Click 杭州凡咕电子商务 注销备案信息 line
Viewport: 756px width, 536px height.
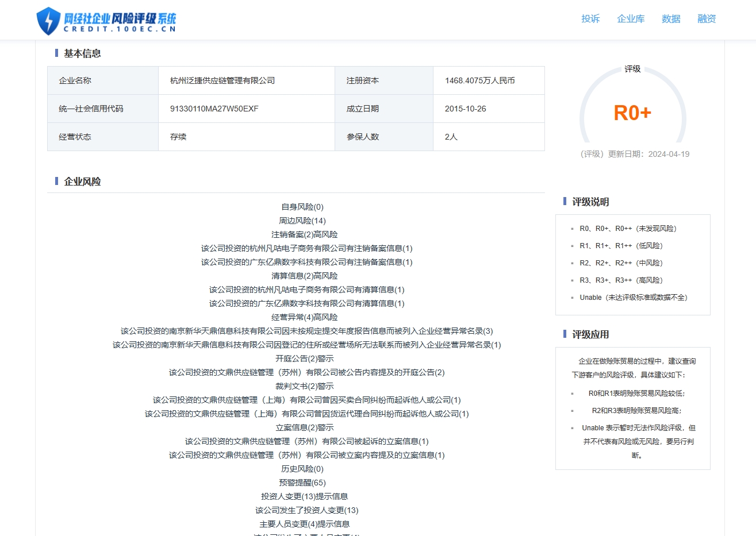307,248
